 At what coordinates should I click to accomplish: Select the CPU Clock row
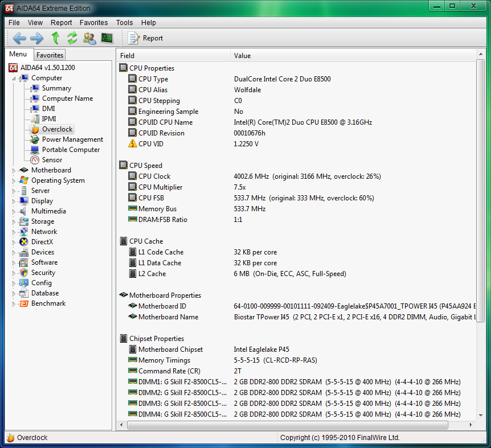[x=296, y=176]
